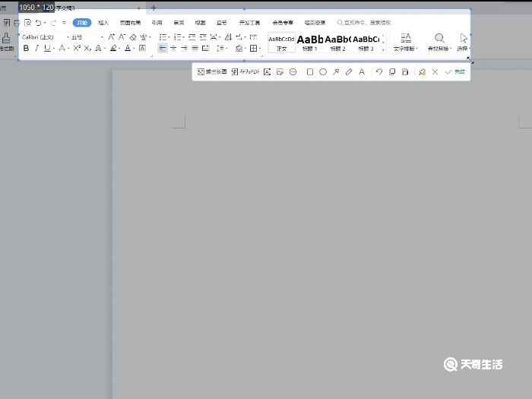
Task: Click the 选择 (Select) button
Action: point(463,42)
